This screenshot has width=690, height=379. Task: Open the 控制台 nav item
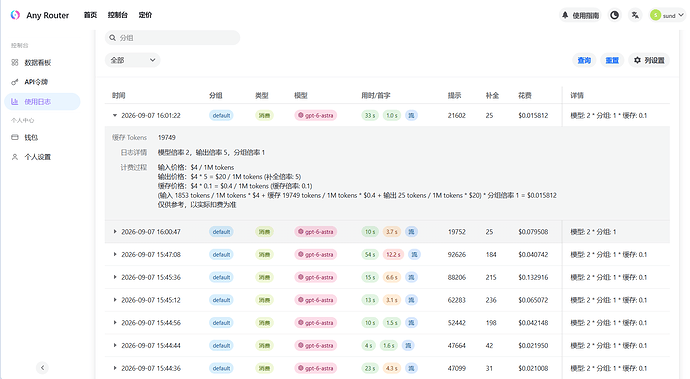point(117,15)
